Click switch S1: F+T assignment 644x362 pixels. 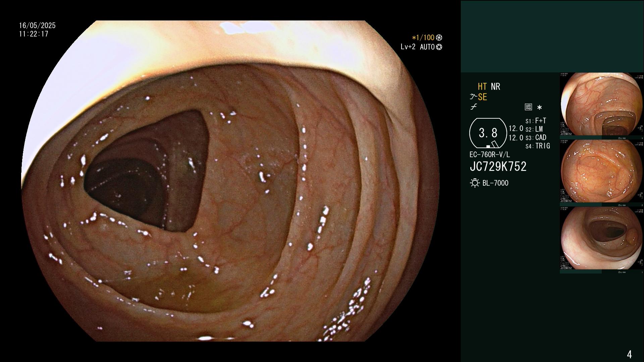coord(536,121)
